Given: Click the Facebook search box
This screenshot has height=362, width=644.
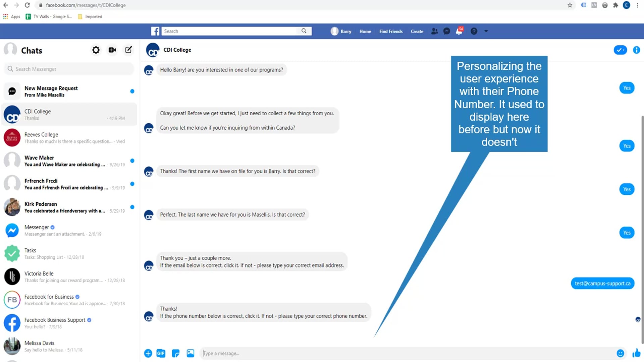Looking at the screenshot, I should pyautogui.click(x=229, y=31).
